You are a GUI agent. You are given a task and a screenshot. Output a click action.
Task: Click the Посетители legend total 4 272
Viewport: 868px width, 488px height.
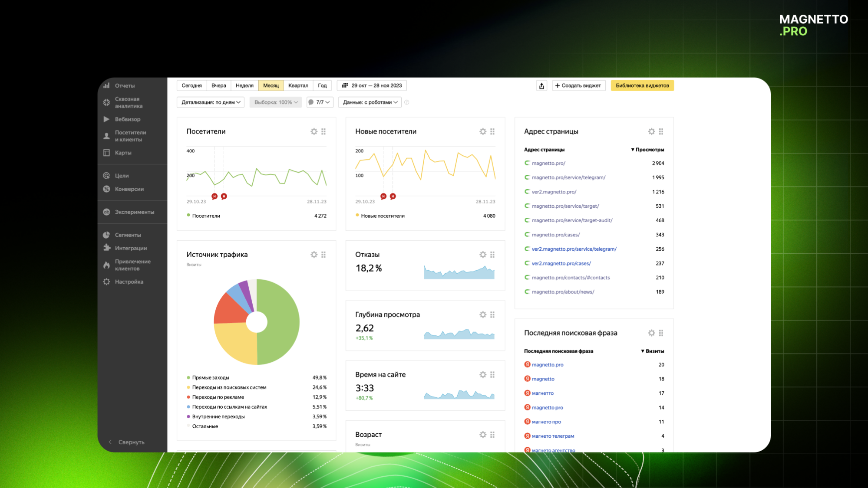(320, 216)
